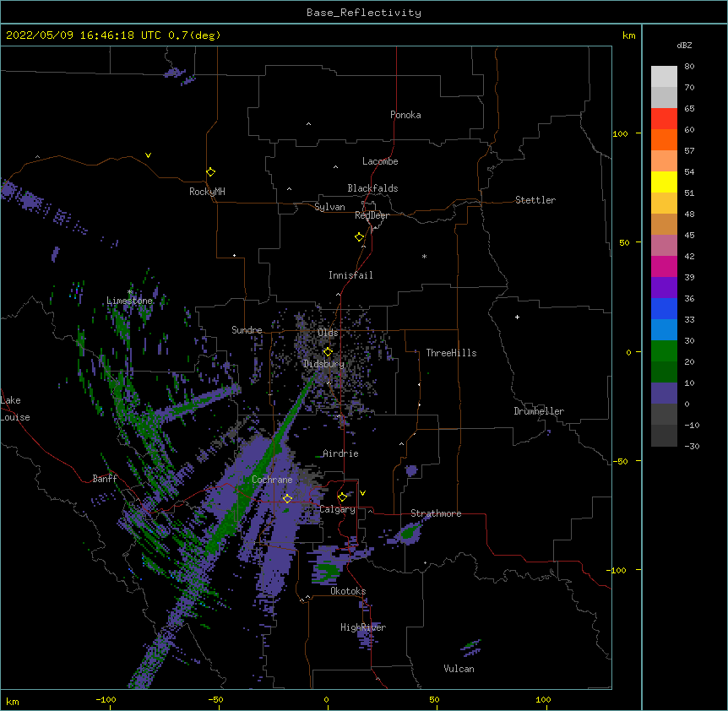Click the km unit label at bottom left
The image size is (728, 711).
click(13, 701)
